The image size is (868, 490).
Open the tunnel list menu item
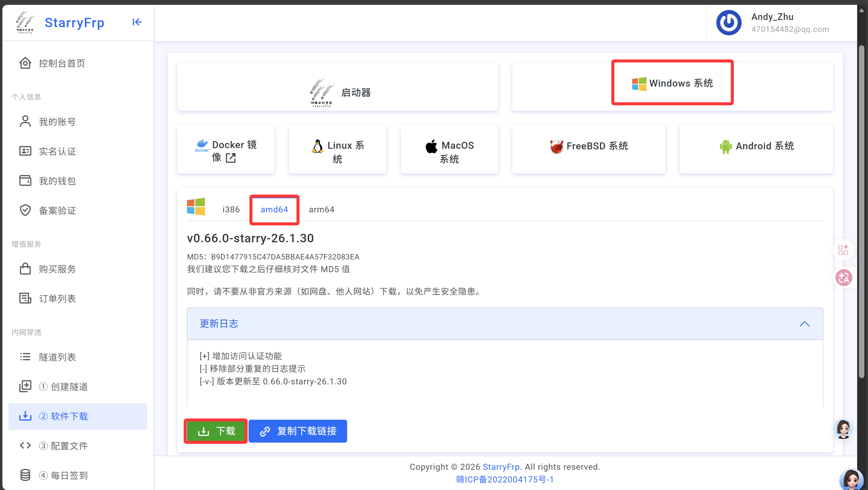(x=57, y=357)
